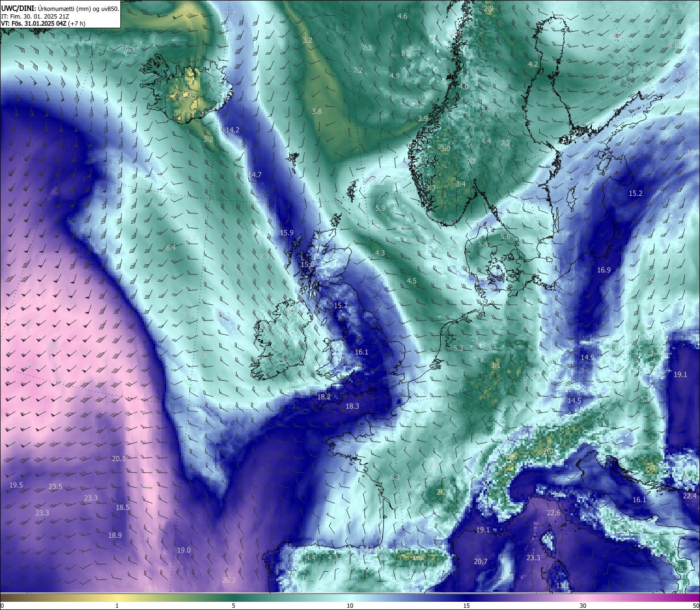Click the map value "2.9" at the top
This screenshot has width=700, height=610.
pos(488,8)
